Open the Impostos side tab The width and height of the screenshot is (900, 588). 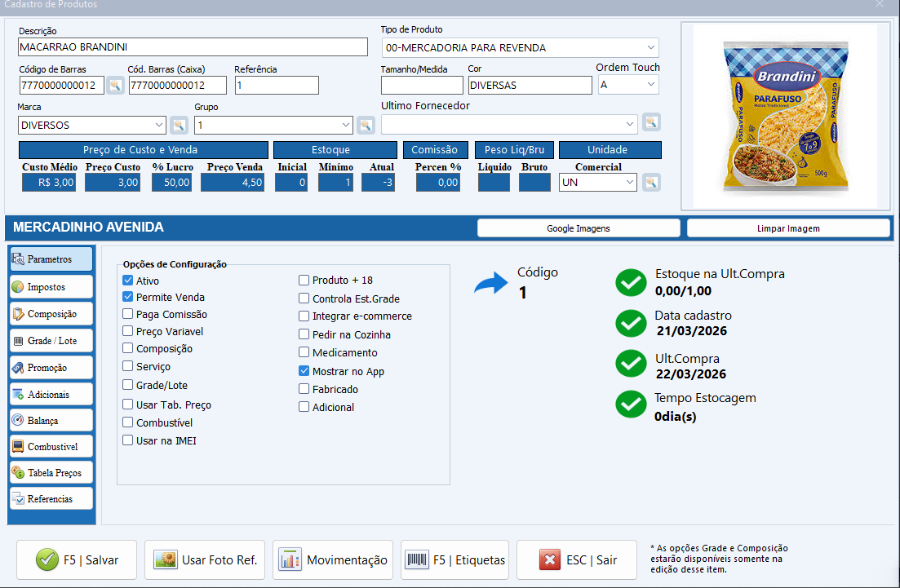pos(51,287)
